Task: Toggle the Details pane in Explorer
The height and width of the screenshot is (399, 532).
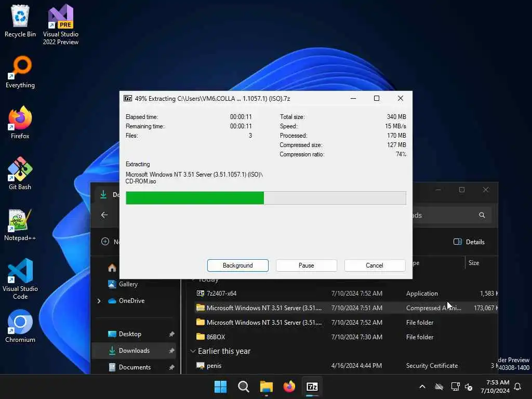Action: tap(469, 242)
